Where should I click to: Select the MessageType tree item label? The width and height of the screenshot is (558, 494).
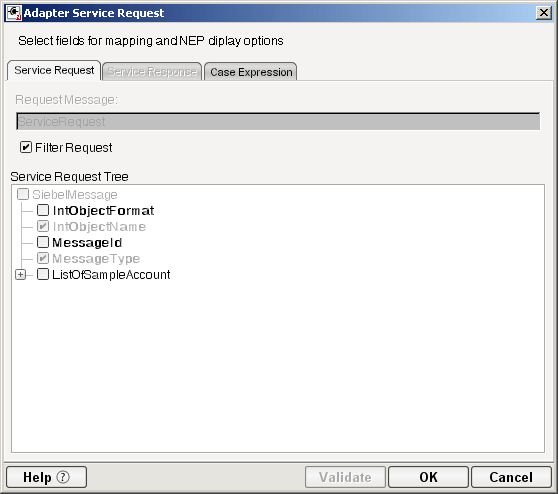point(96,259)
